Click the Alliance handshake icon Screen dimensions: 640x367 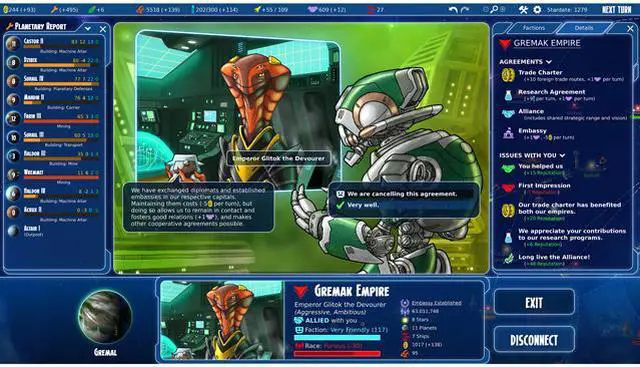coord(508,114)
